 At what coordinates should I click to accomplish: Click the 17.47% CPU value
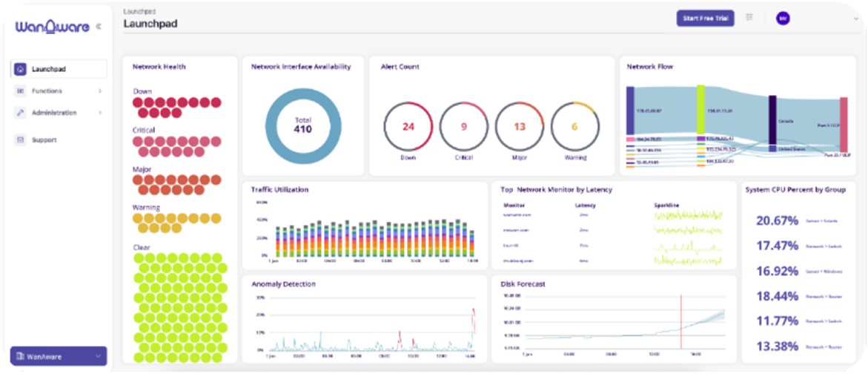(x=778, y=246)
